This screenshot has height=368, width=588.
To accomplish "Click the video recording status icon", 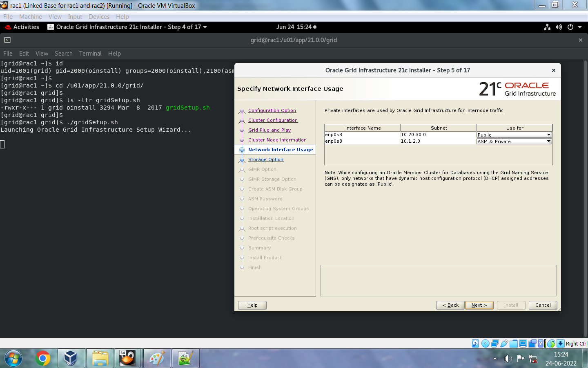I will pyautogui.click(x=532, y=343).
